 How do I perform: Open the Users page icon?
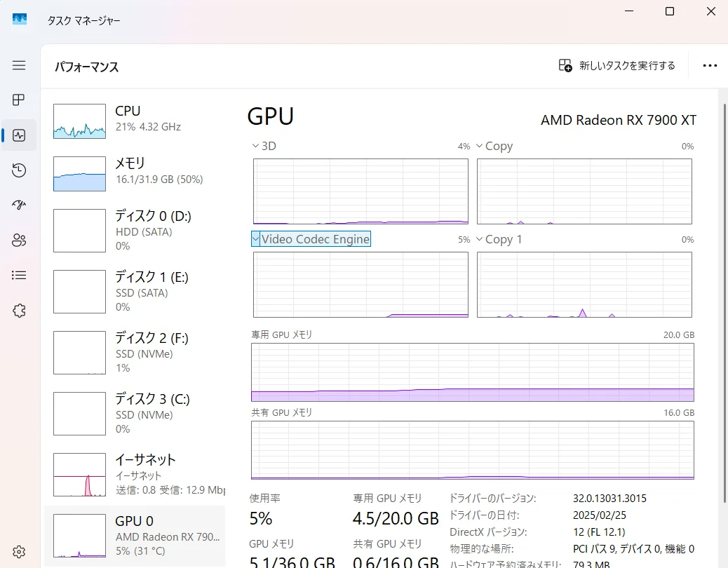(19, 241)
